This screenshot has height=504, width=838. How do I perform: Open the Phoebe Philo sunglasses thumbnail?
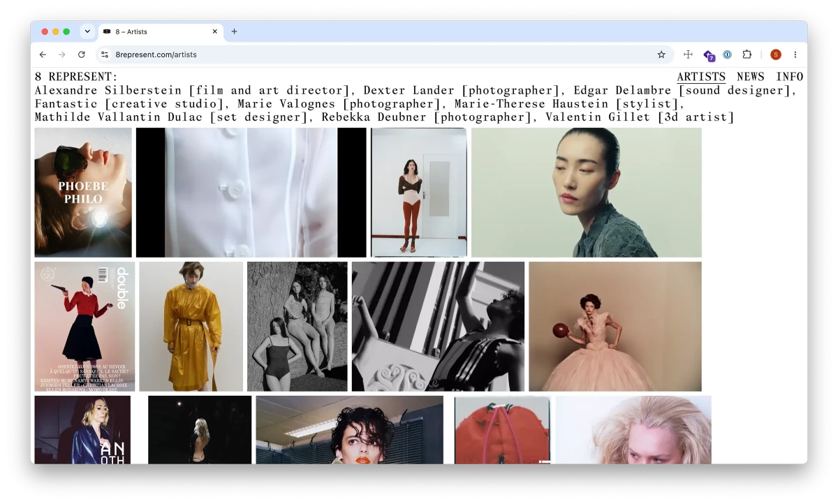pyautogui.click(x=83, y=193)
